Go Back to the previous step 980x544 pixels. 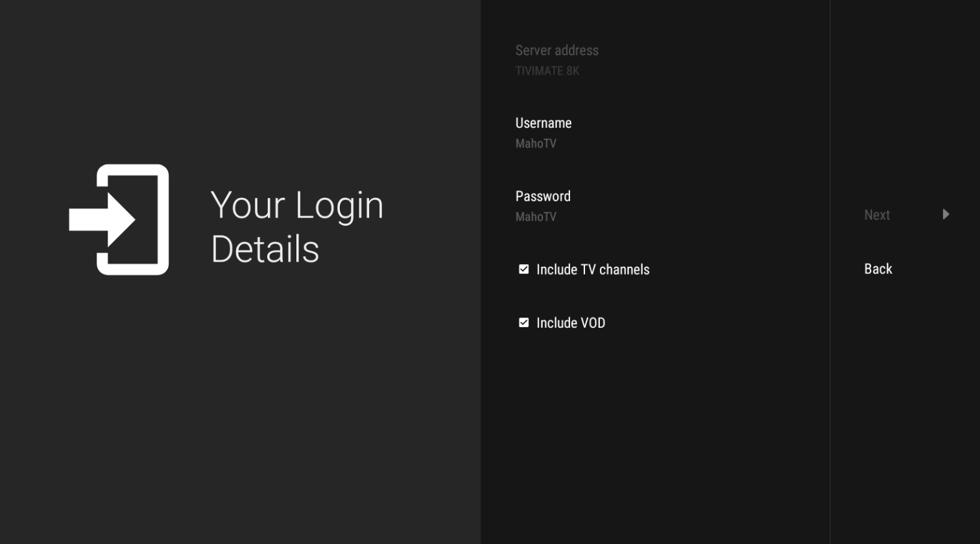coord(878,269)
